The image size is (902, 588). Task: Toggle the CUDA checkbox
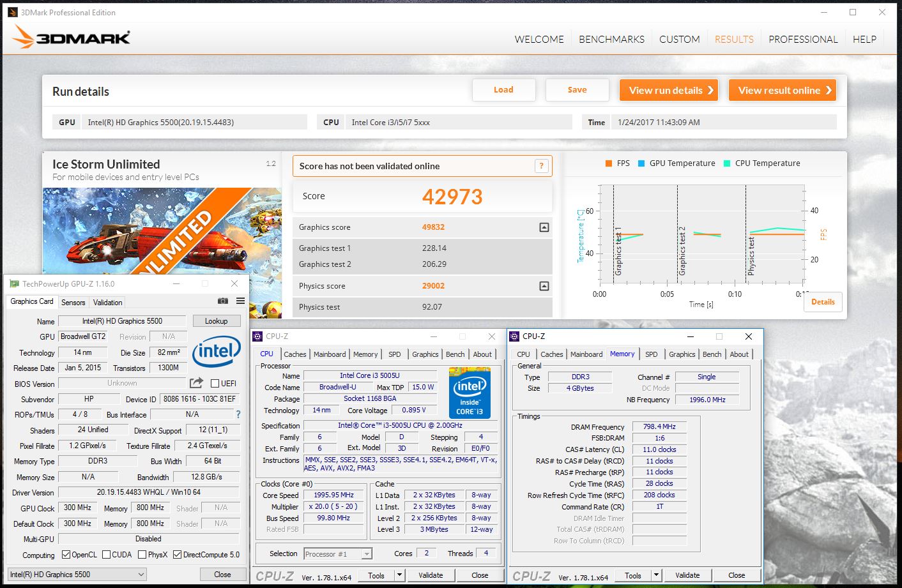click(106, 554)
